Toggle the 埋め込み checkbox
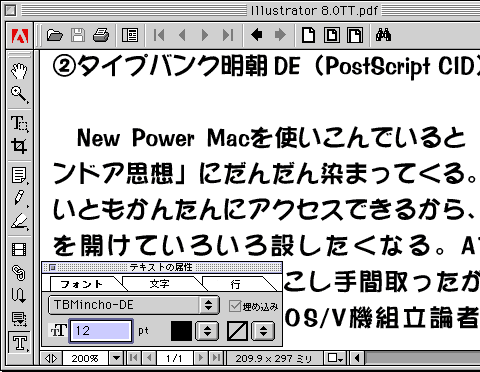This screenshot has height=372, width=480. (x=235, y=306)
